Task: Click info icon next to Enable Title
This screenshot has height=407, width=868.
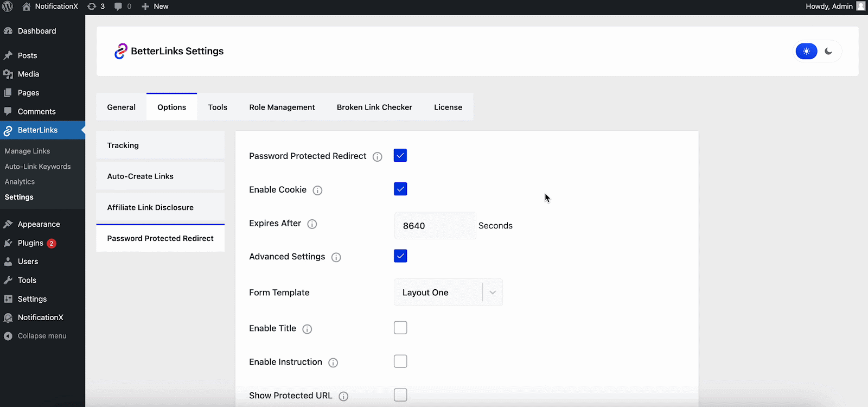Action: click(x=307, y=329)
